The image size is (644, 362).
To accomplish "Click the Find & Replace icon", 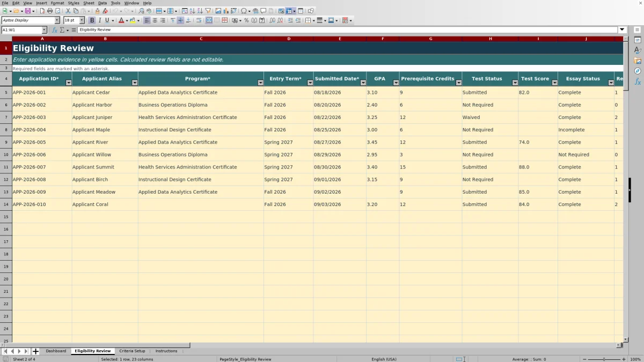I will 141,11.
